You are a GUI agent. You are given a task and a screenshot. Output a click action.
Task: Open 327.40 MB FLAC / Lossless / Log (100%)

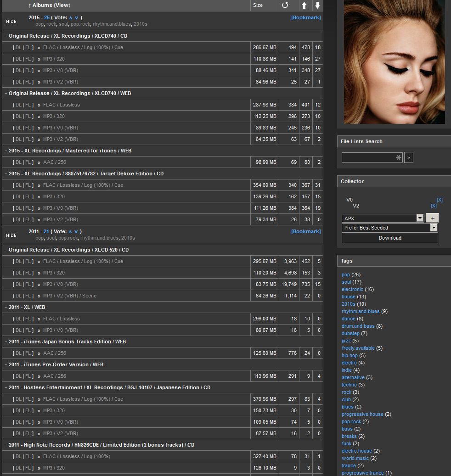77,457
